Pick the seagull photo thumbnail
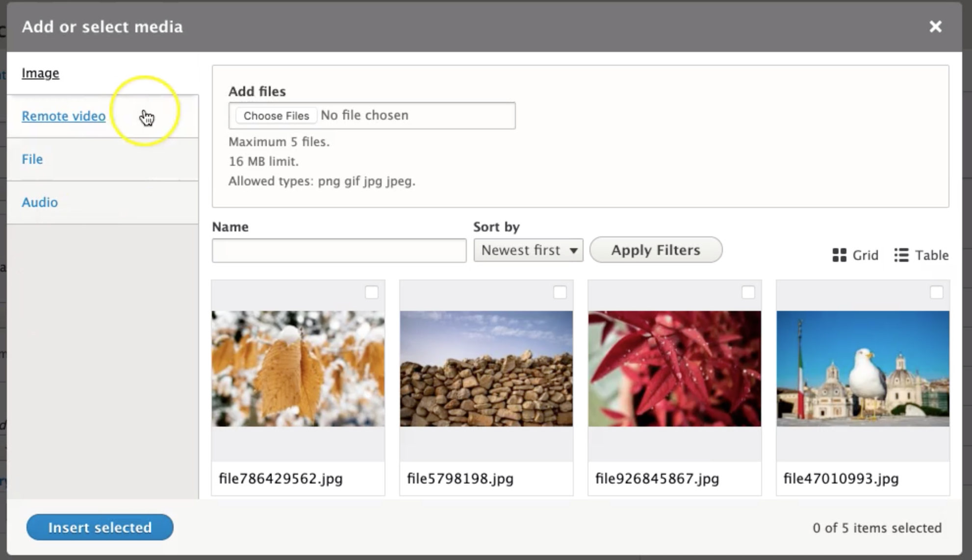This screenshot has width=972, height=560. point(863,368)
